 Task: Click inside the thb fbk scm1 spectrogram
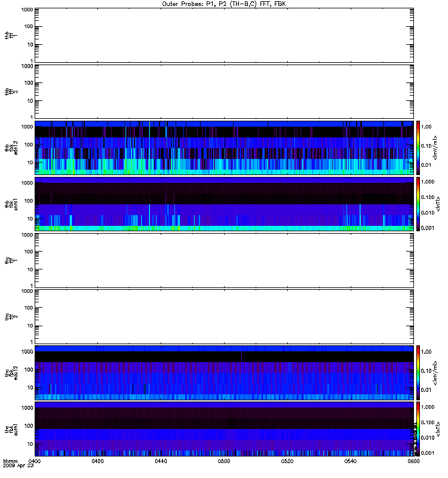click(224, 204)
